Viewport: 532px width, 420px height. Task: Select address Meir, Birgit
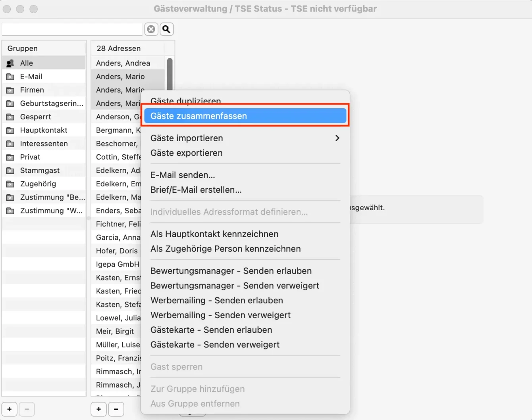click(x=116, y=331)
